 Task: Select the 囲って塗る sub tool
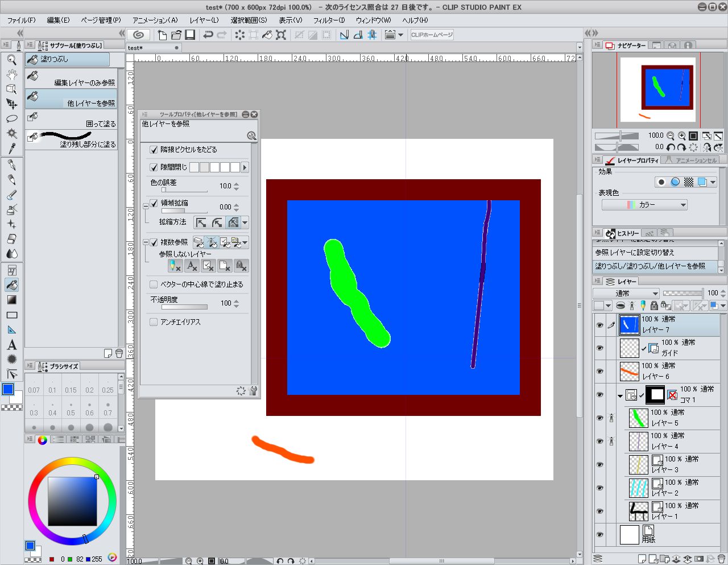click(x=71, y=119)
